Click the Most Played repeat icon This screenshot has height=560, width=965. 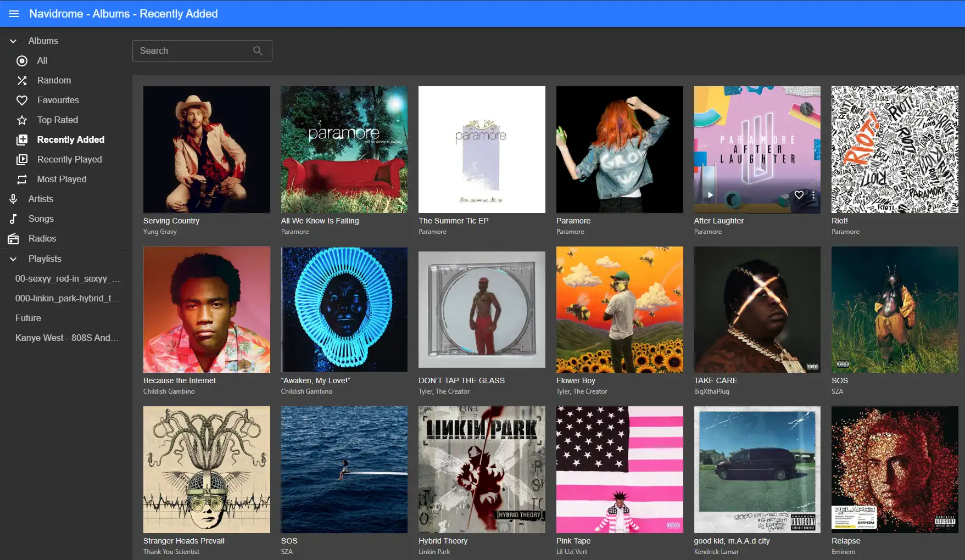(x=22, y=180)
